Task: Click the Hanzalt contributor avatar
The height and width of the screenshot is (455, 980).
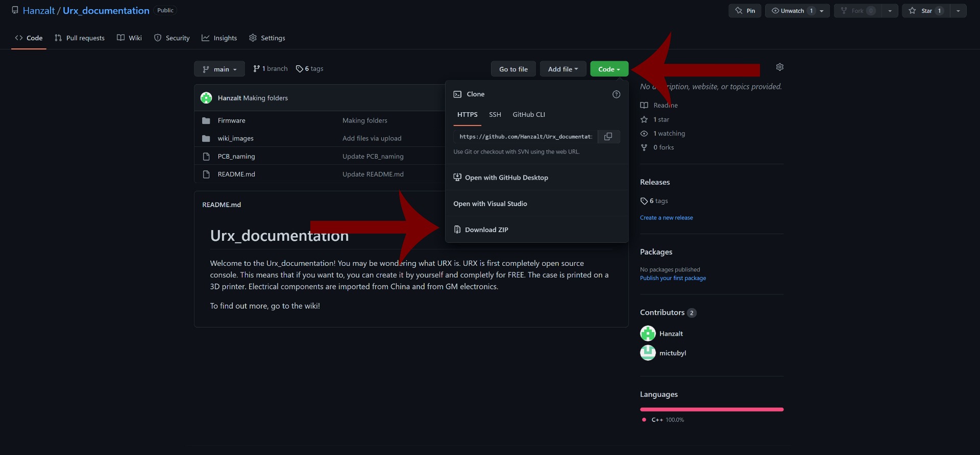Action: [648, 334]
